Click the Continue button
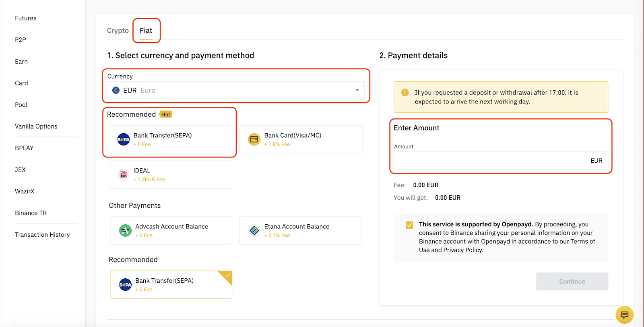Viewport: 644px width, 327px height. click(x=572, y=281)
